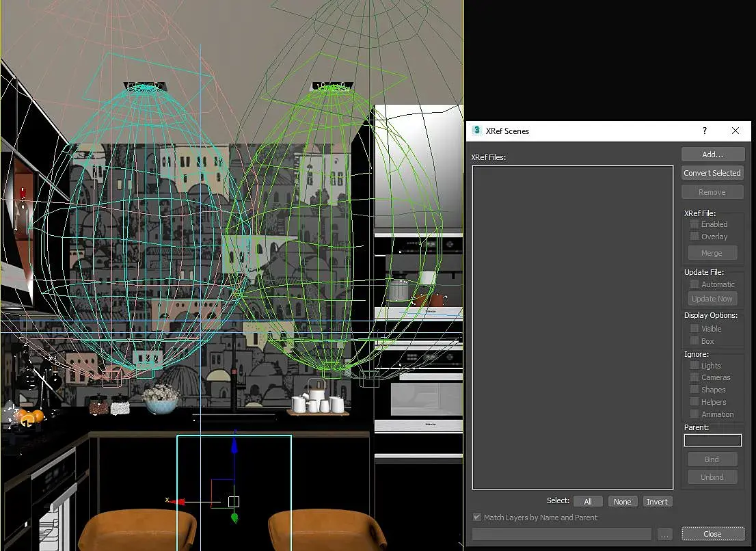
Task: Click the red X-axis arrow of the gizmo
Action: pyautogui.click(x=177, y=502)
